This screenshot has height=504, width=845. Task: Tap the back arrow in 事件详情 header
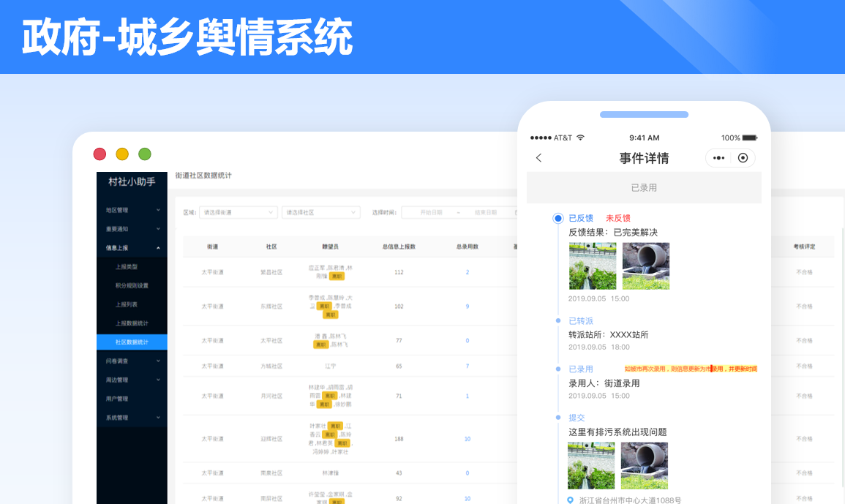[x=539, y=158]
